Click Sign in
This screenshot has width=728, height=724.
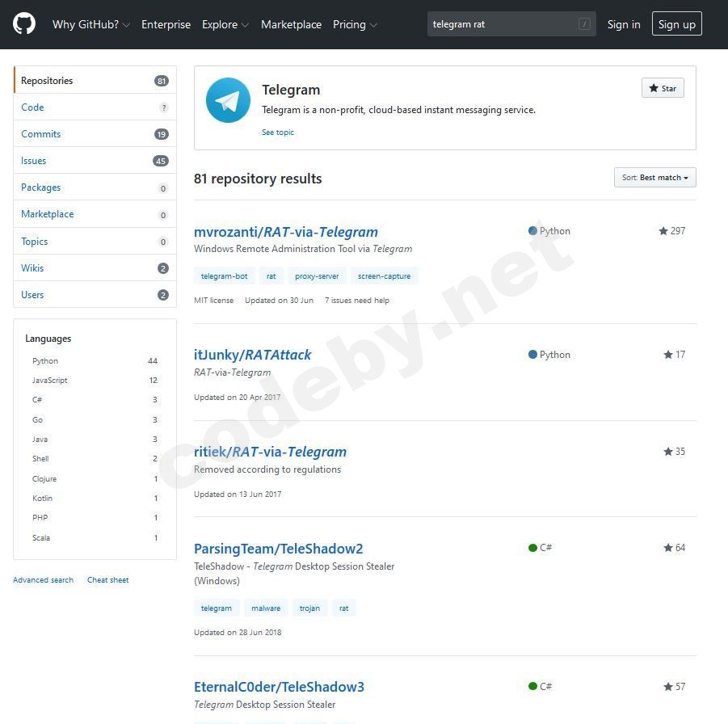[x=624, y=24]
